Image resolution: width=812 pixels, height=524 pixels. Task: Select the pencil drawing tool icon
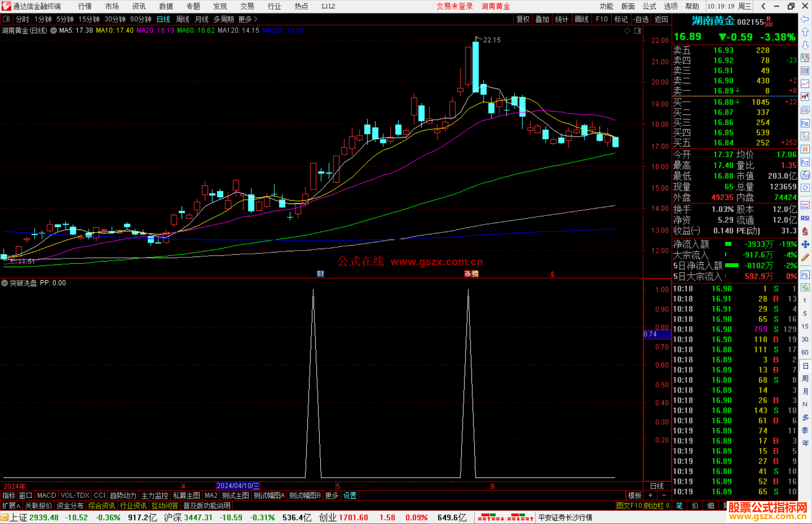click(805, 257)
